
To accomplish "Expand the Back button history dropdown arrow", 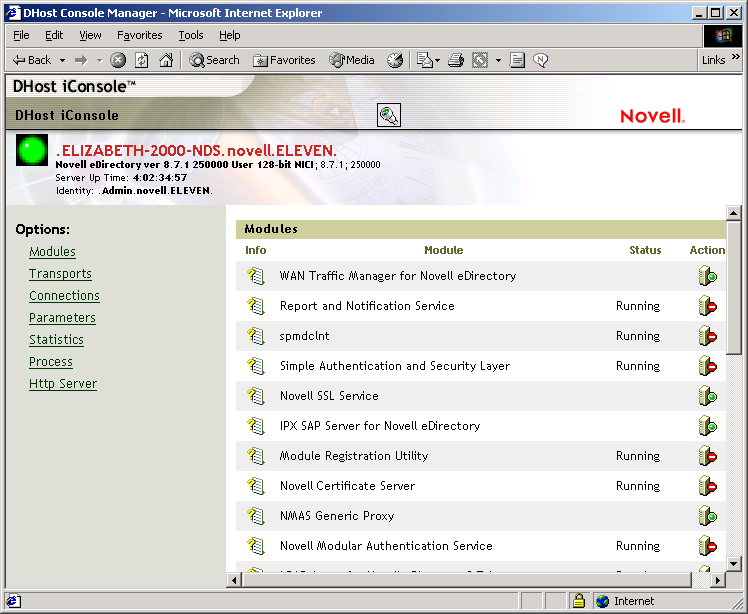I will click(62, 60).
